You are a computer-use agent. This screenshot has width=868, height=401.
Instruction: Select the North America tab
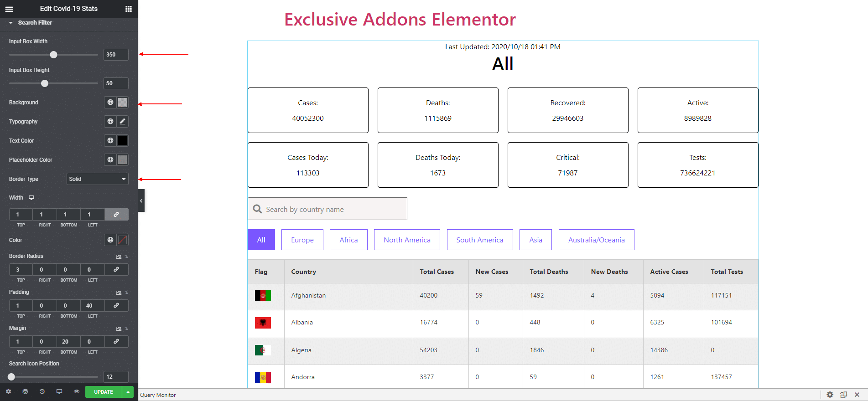point(407,240)
